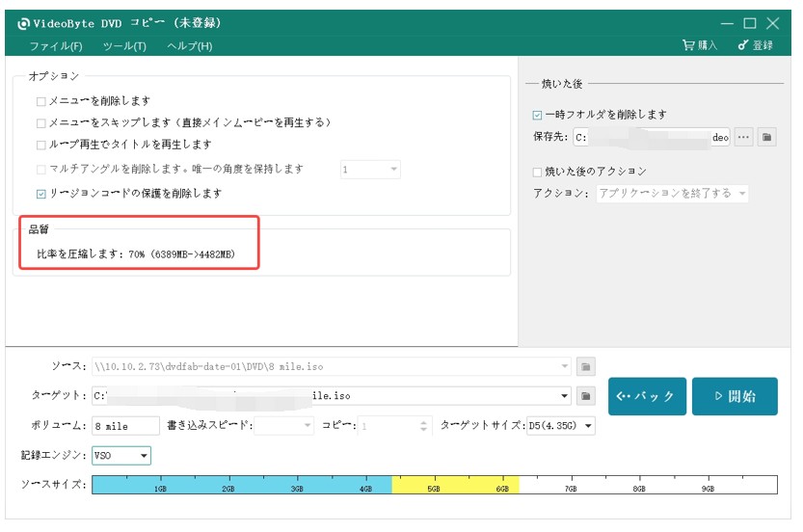This screenshot has width=803, height=532.
Task: Open the ヘルプ(H) menu
Action: coord(190,46)
